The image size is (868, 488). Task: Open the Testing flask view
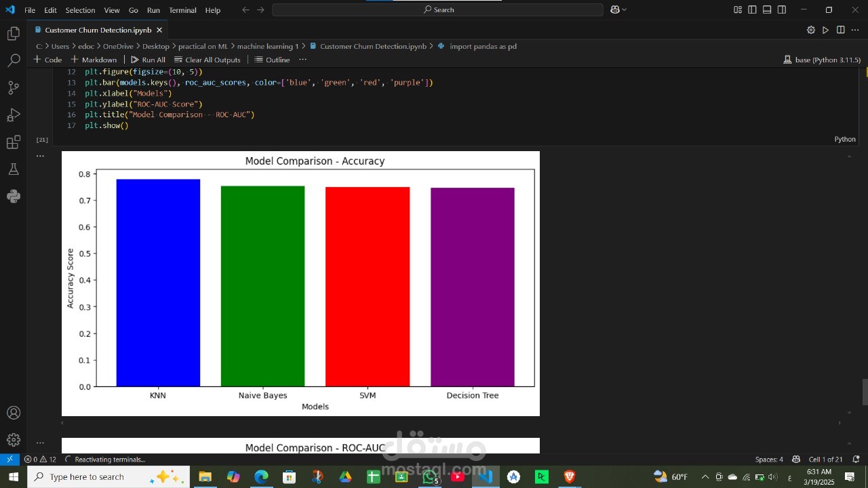point(14,169)
